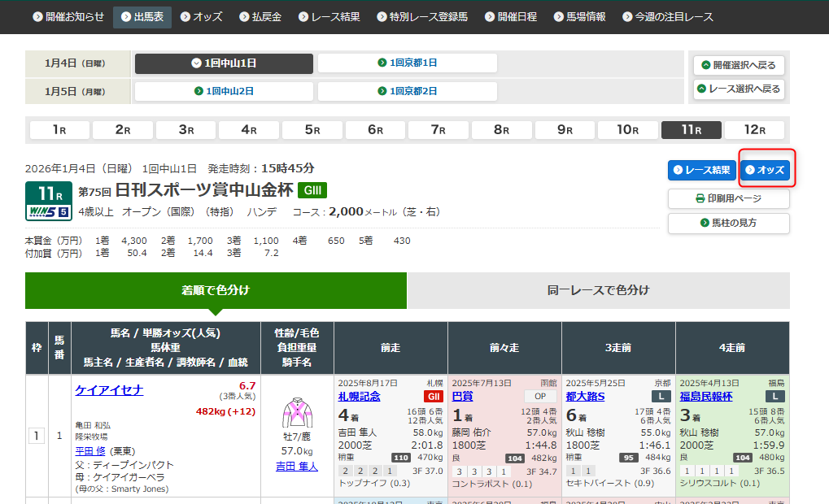Image resolution: width=829 pixels, height=504 pixels.
Task: Open jockey 吉田 隼人 profile link
Action: (x=297, y=466)
